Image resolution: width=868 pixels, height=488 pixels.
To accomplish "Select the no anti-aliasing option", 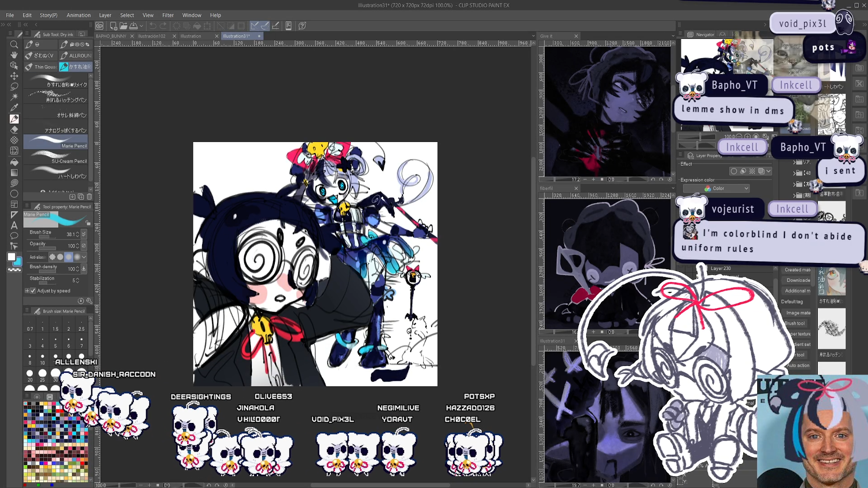I will pos(52,257).
